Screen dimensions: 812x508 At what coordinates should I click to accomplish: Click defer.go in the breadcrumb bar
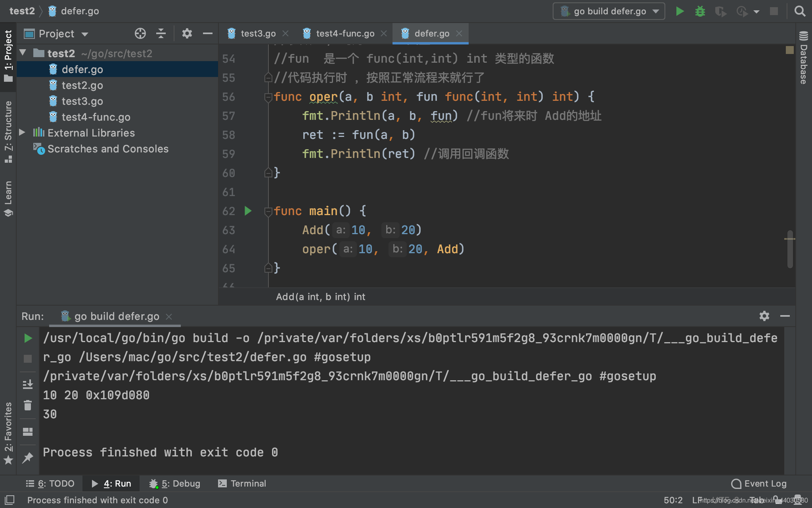(74, 11)
